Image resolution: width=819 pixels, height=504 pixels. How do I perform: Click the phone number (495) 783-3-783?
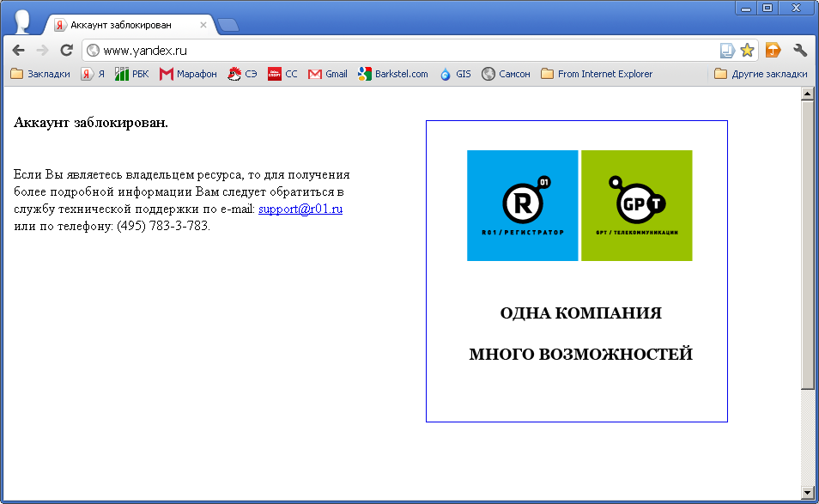pos(162,226)
